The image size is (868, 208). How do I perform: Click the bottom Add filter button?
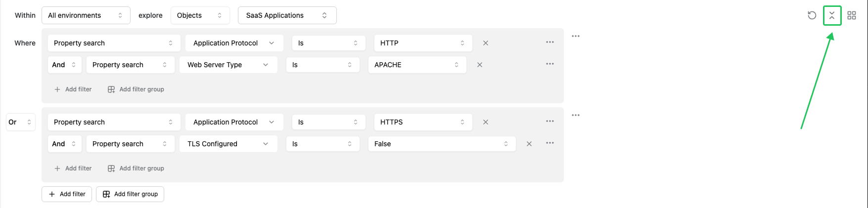[67, 194]
